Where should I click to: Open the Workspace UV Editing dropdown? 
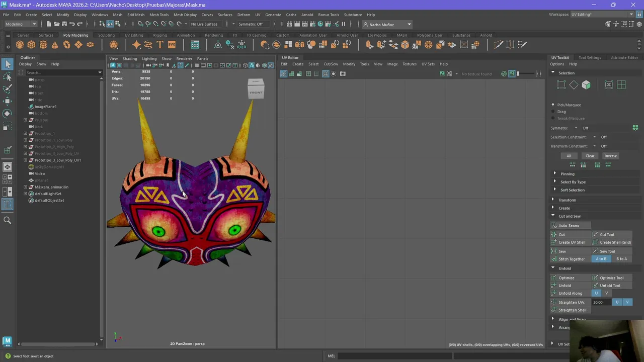coord(602,15)
